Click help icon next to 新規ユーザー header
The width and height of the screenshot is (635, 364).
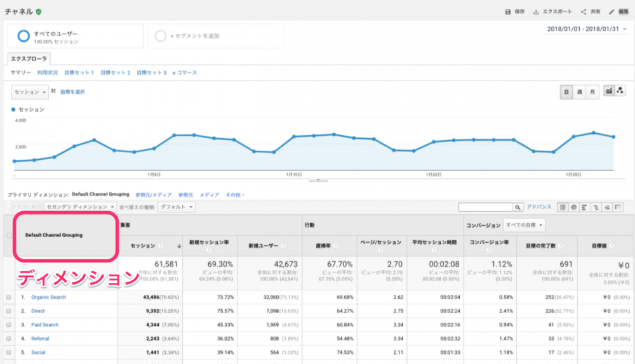point(283,245)
